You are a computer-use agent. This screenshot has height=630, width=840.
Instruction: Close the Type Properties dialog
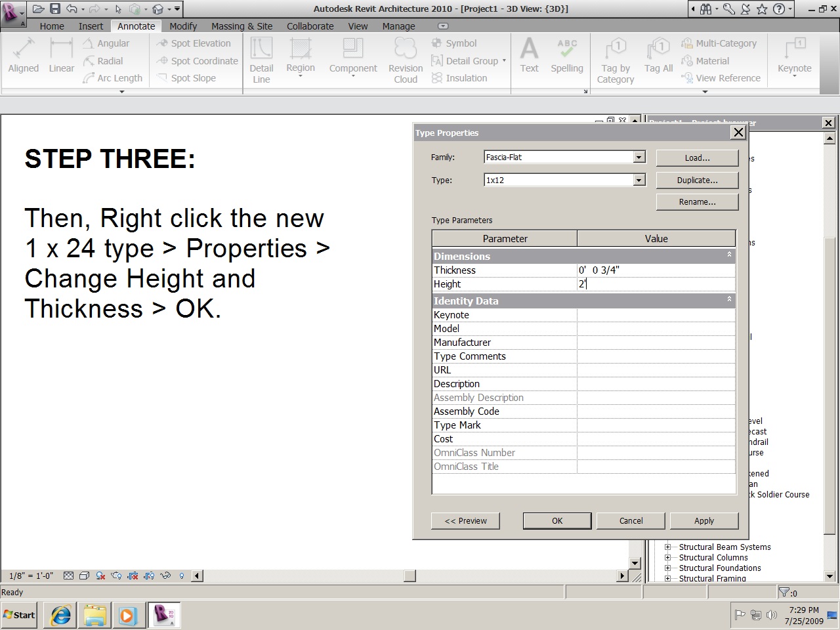pos(738,133)
